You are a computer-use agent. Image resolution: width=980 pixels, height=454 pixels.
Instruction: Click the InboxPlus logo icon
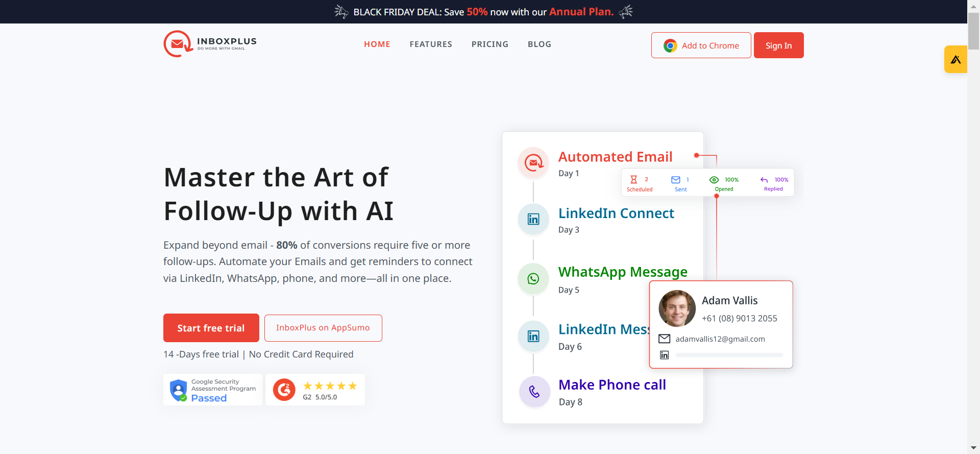(178, 44)
